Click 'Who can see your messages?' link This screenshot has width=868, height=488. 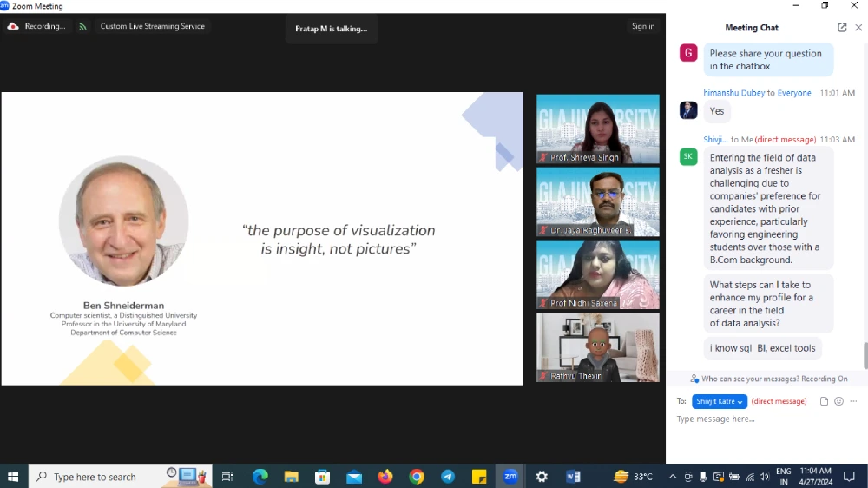(x=750, y=379)
